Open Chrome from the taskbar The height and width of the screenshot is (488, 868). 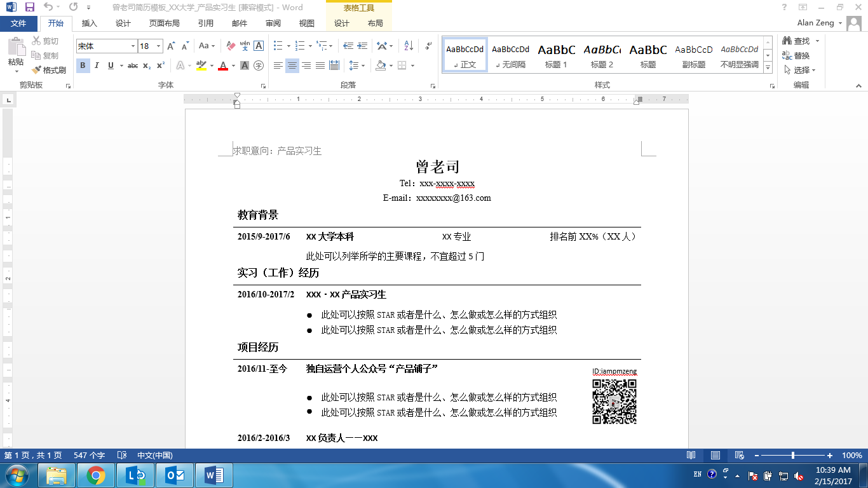[x=96, y=475]
